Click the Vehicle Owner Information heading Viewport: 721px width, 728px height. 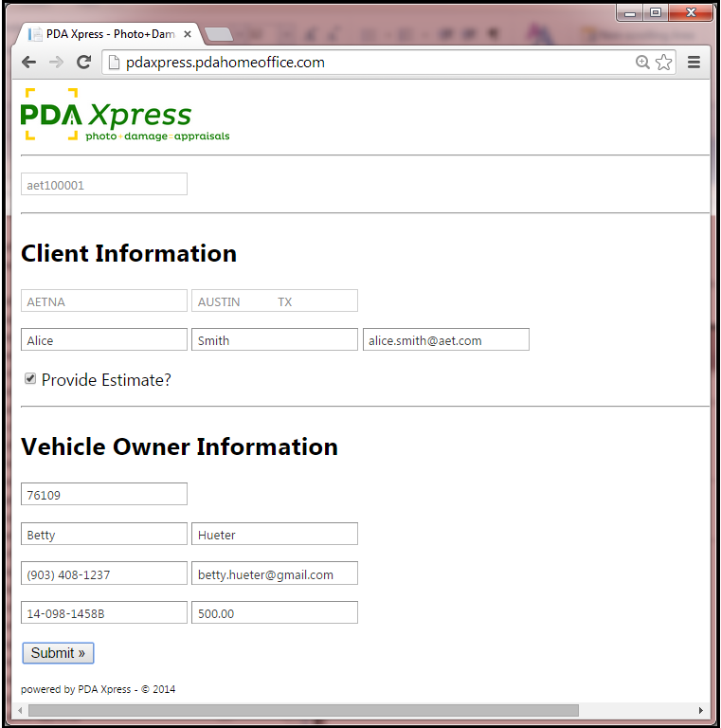point(179,447)
